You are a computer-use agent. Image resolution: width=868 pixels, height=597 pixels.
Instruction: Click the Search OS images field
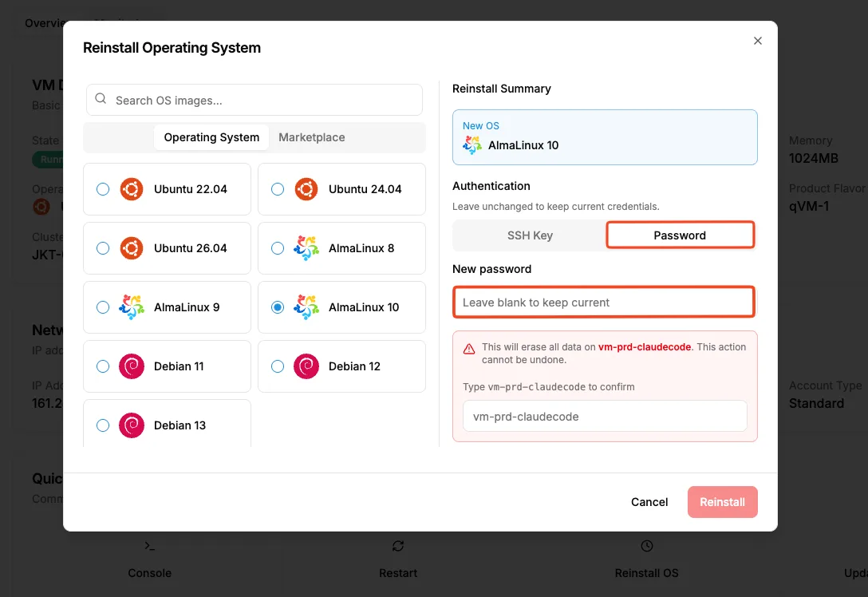tap(254, 101)
